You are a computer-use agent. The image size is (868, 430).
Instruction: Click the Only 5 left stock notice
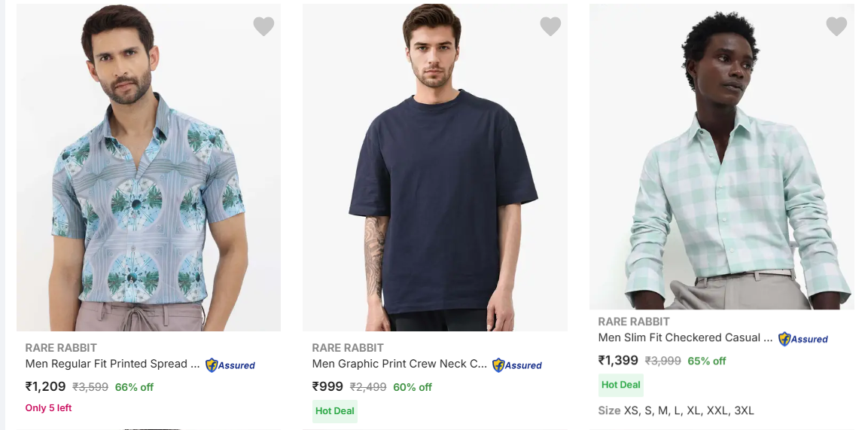tap(49, 408)
